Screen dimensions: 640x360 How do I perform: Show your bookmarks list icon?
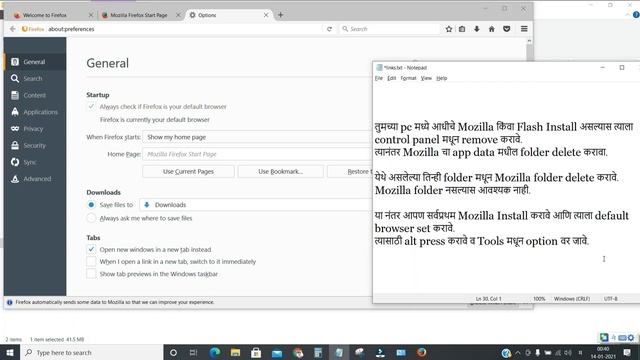pos(462,29)
